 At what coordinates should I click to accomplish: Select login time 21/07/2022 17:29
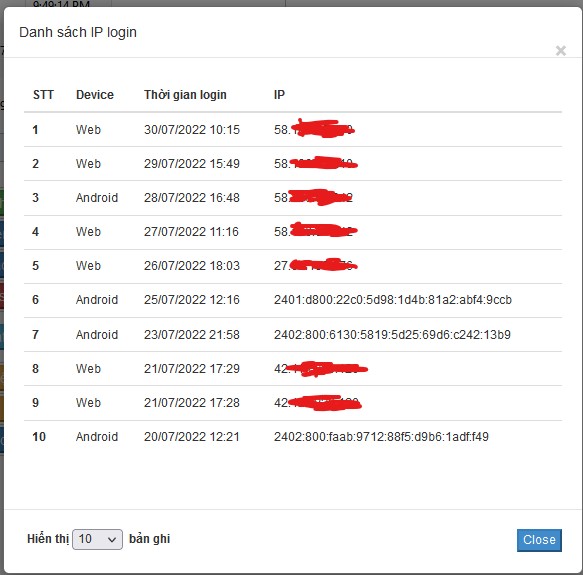192,369
